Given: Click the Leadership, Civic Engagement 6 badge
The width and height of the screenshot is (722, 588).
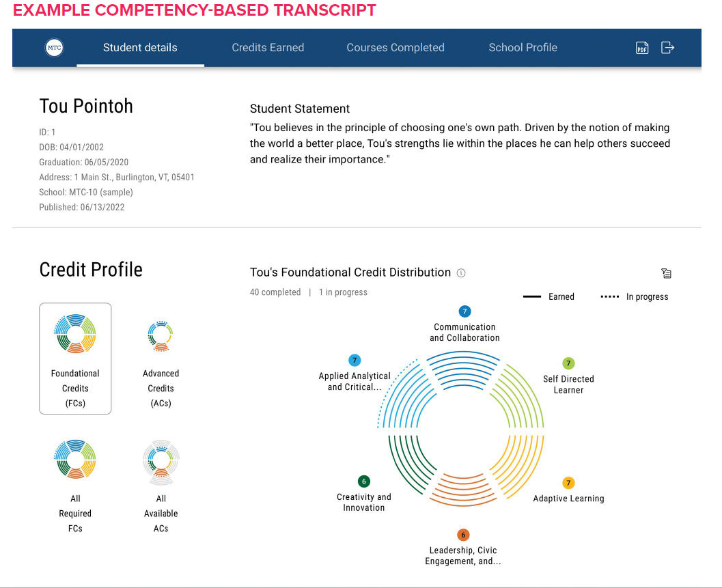Looking at the screenshot, I should click(463, 535).
